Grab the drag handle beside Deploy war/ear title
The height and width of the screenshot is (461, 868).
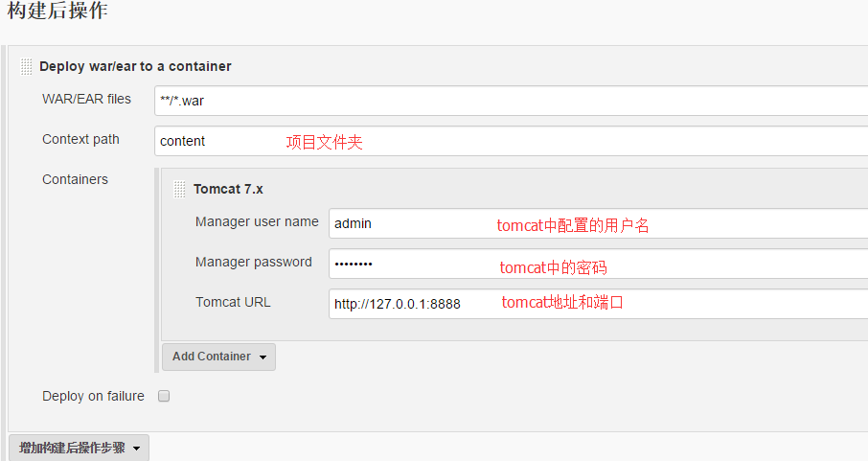click(x=27, y=67)
